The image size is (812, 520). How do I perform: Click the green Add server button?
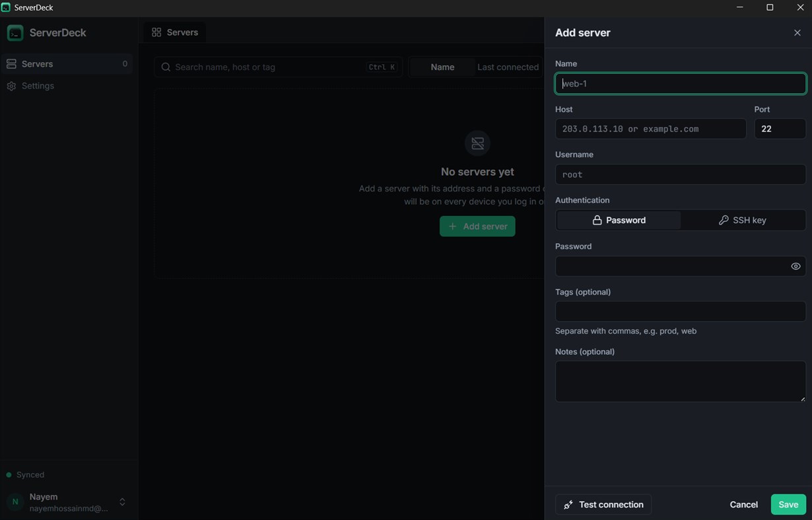tap(477, 226)
